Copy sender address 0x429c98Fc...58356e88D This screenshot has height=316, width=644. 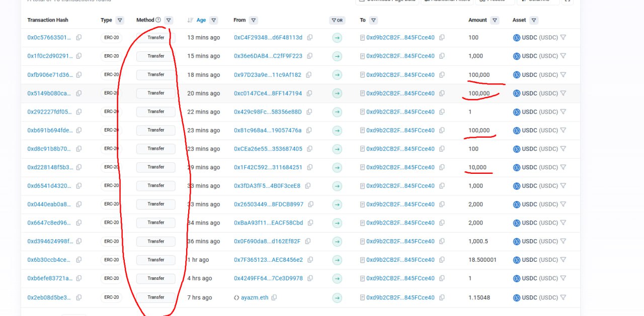click(309, 112)
